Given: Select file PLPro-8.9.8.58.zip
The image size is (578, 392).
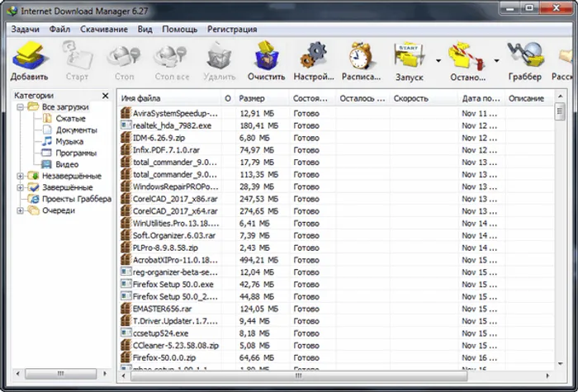Looking at the screenshot, I should 165,248.
